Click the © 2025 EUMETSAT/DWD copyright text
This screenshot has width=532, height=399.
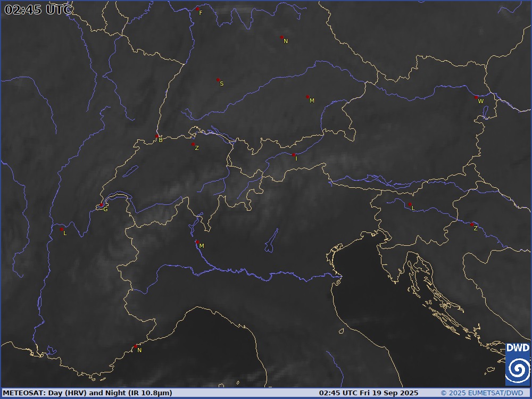point(481,393)
